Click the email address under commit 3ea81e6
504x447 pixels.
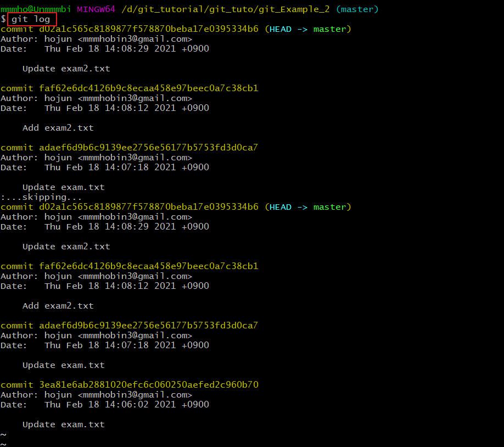(x=135, y=395)
